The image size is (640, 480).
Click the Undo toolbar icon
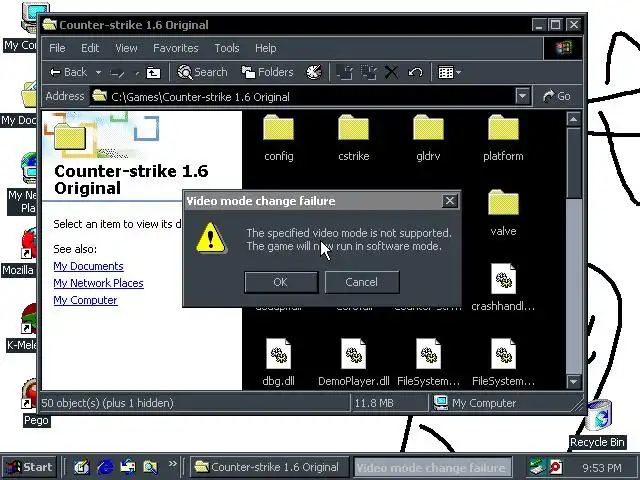(415, 73)
